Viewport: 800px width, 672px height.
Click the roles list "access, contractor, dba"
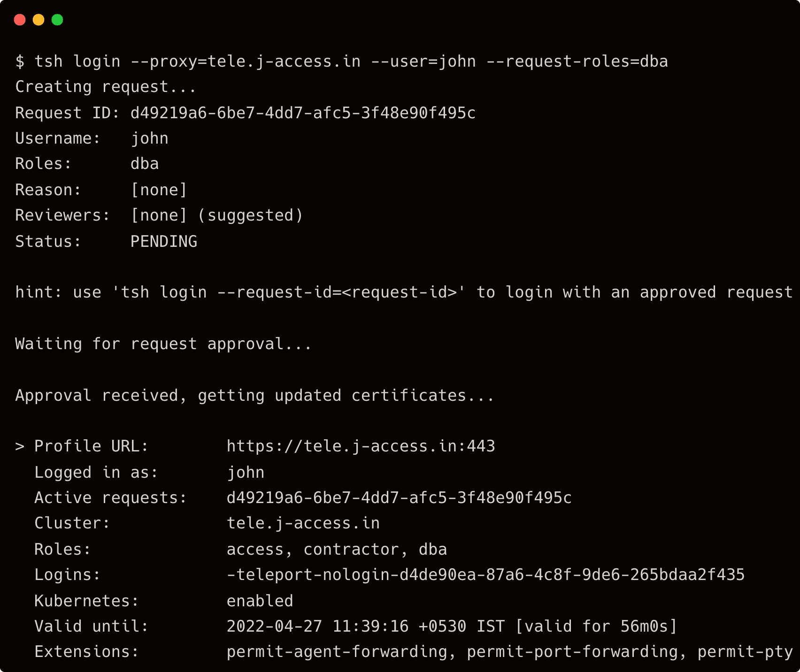337,549
